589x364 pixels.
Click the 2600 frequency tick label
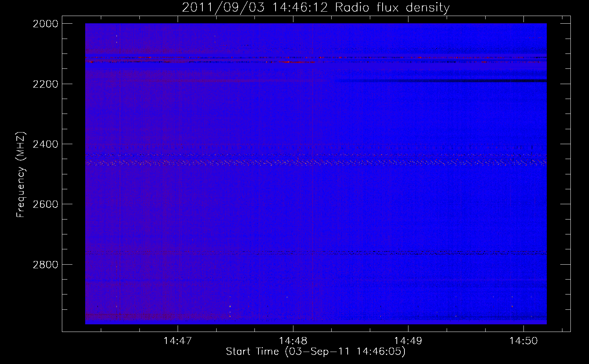pos(46,204)
